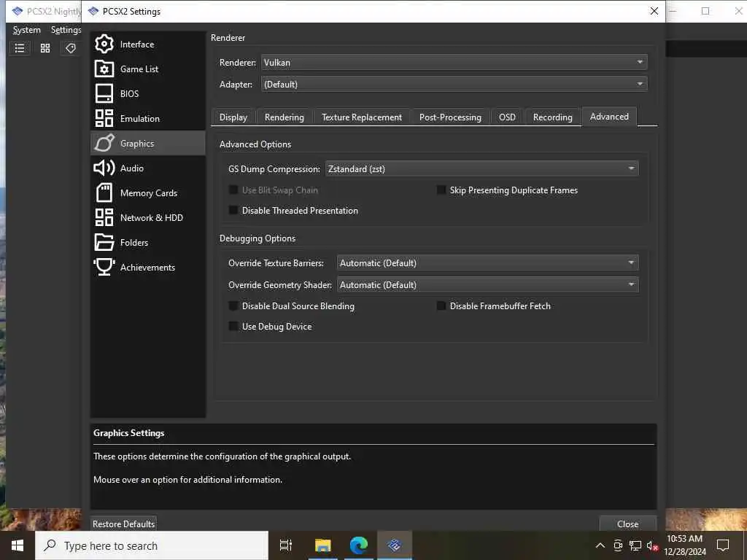
Task: Switch to Texture Replacement tab
Action: [x=362, y=117]
